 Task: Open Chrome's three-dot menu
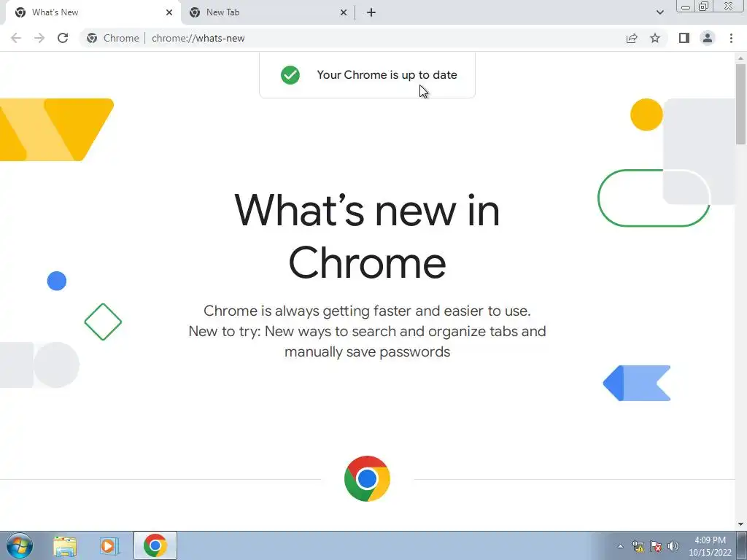731,38
